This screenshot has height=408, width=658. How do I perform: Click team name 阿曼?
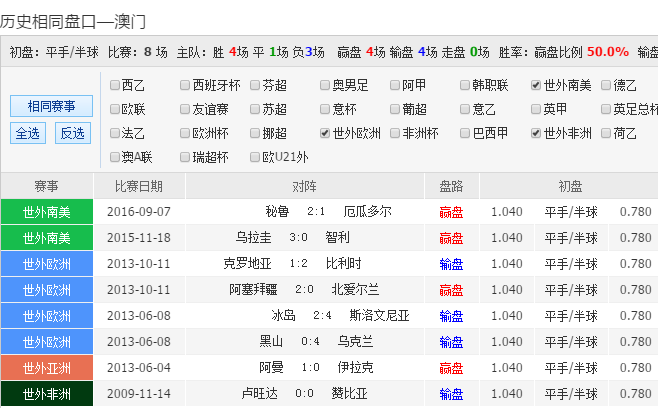click(x=272, y=367)
